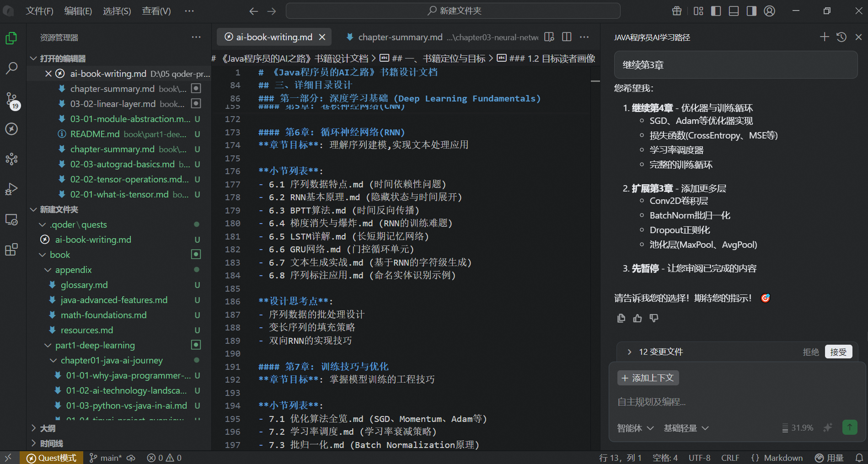The image size is (868, 464).
Task: Collapse the part1-deep-learning folder
Action: [48, 345]
